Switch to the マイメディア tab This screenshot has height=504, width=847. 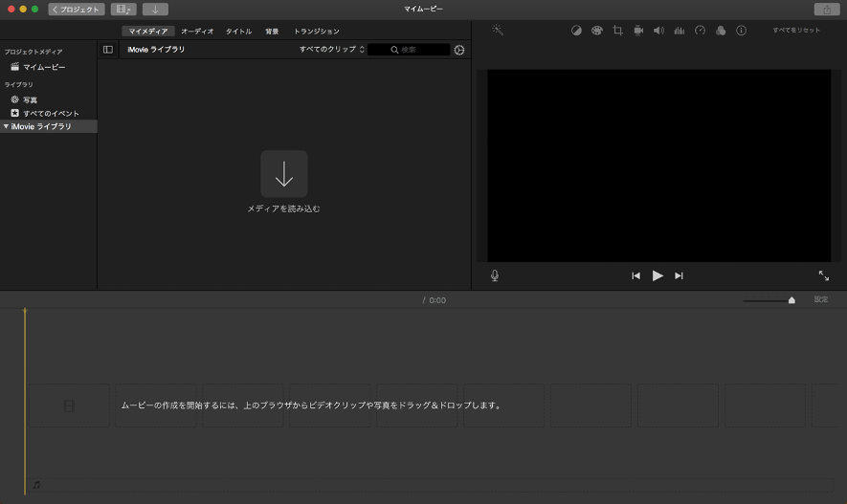pos(148,32)
